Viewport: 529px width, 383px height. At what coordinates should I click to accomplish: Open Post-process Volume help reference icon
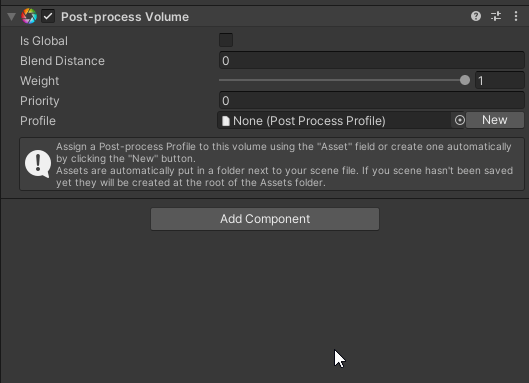(x=476, y=16)
